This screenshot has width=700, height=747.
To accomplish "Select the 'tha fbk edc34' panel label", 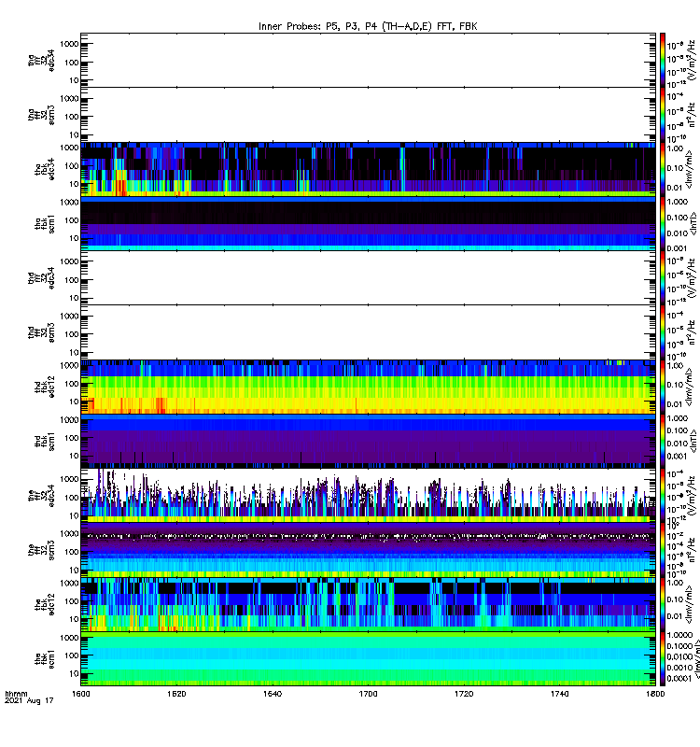I will coord(44,169).
